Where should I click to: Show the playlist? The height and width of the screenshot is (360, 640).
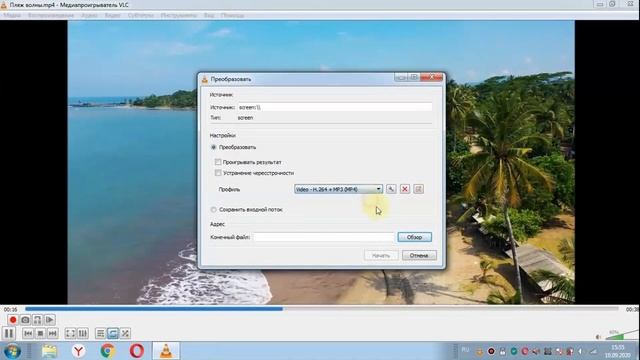[x=100, y=333]
